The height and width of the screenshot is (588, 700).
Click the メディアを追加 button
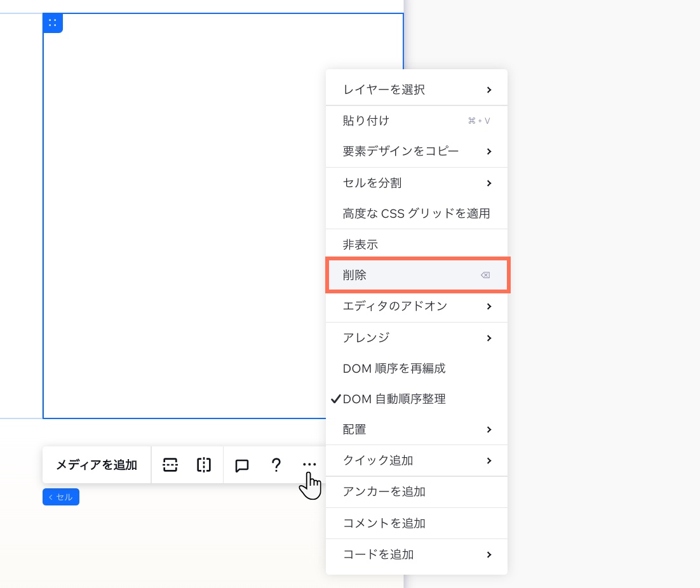[97, 465]
